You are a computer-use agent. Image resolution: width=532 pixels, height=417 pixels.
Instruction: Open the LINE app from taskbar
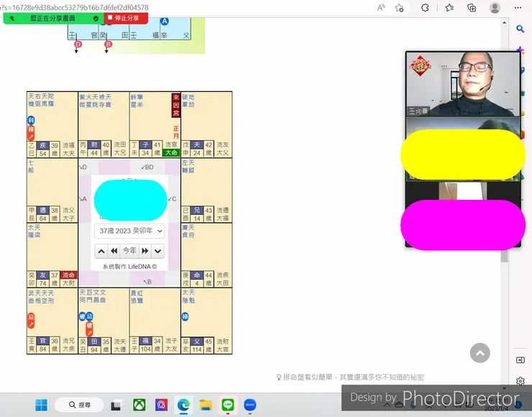click(228, 405)
